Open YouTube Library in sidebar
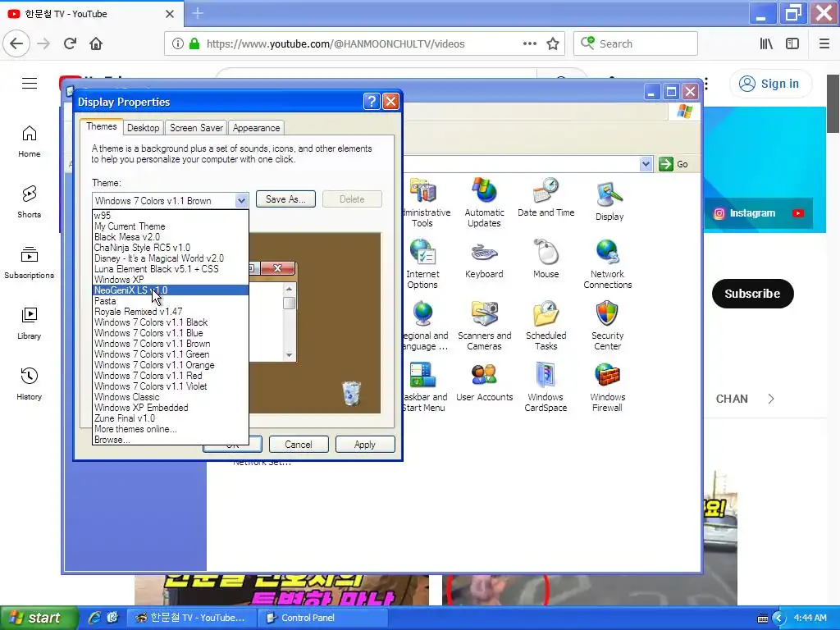840x630 pixels. [30, 323]
